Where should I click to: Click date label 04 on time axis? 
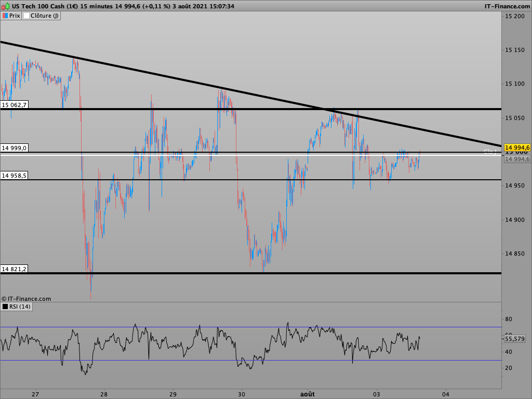click(x=445, y=394)
